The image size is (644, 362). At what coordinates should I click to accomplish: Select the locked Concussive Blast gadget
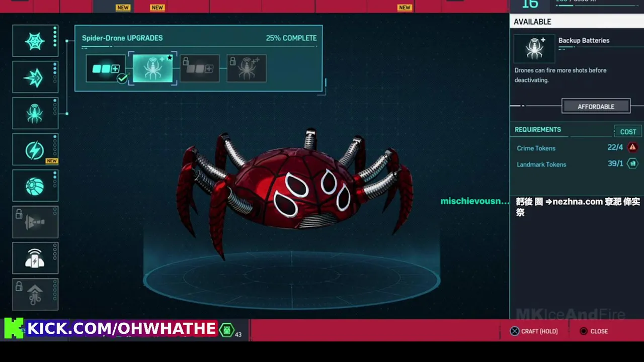click(35, 222)
